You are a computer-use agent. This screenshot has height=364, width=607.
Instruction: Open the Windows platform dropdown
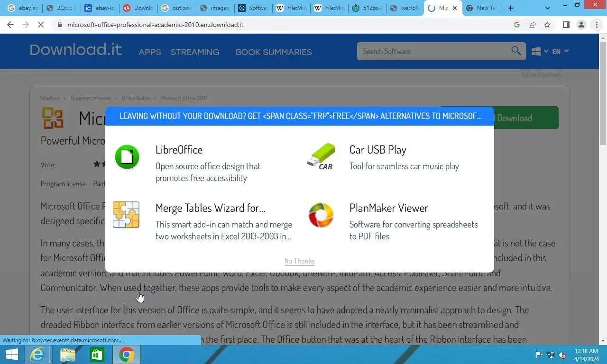540,51
